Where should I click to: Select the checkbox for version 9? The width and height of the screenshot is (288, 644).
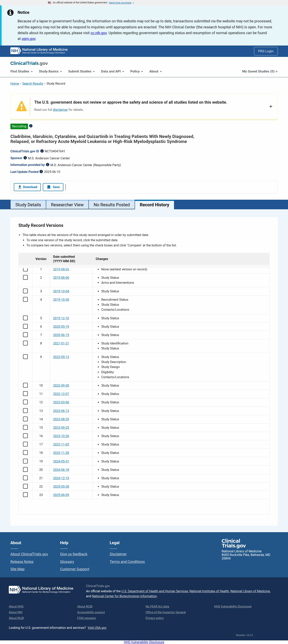tap(25, 357)
